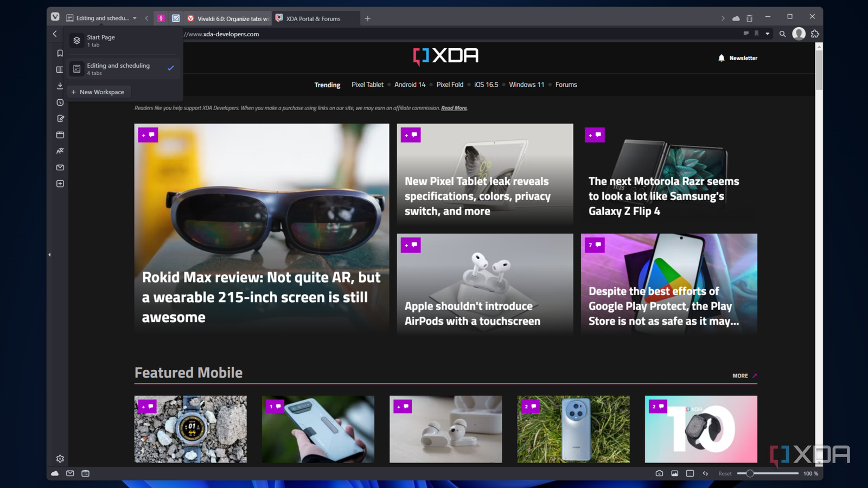Open the Notes panel in the sidebar
Image resolution: width=868 pixels, height=488 pixels.
point(60,118)
